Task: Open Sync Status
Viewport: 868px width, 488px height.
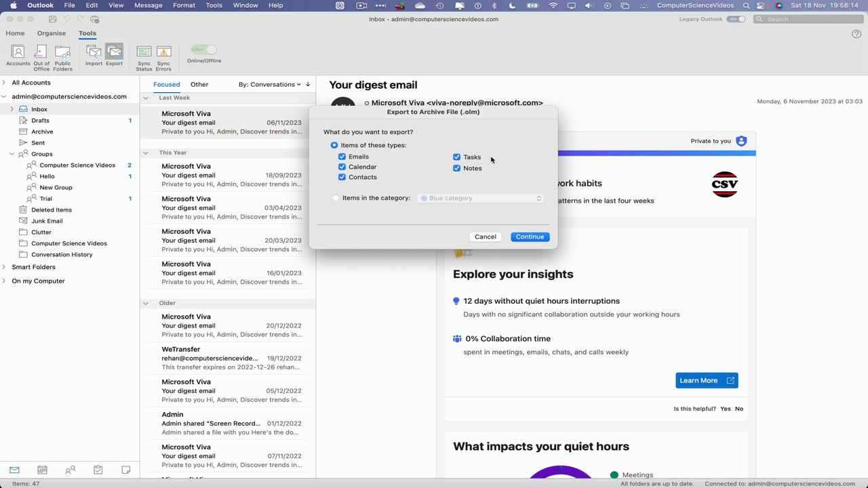Action: click(x=144, y=57)
